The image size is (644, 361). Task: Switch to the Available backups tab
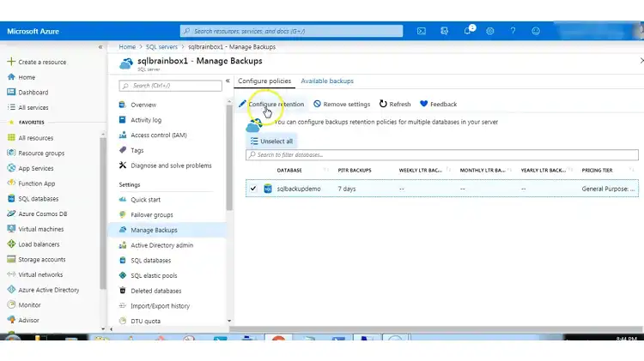327,81
